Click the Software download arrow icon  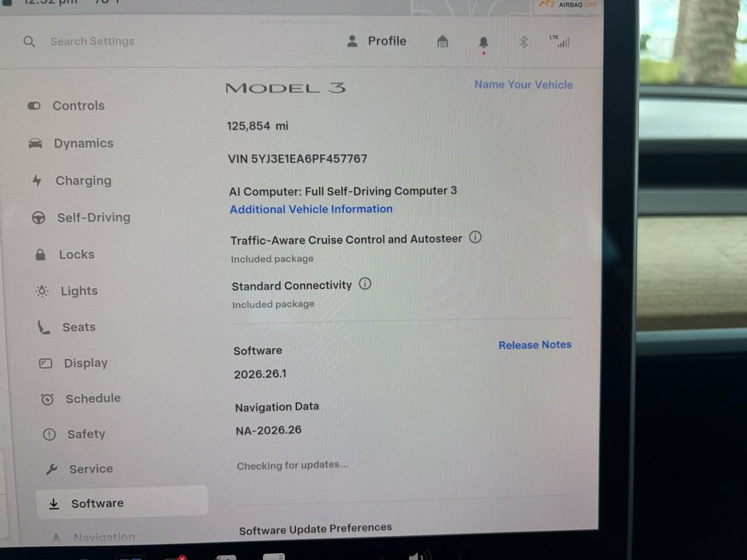point(55,503)
